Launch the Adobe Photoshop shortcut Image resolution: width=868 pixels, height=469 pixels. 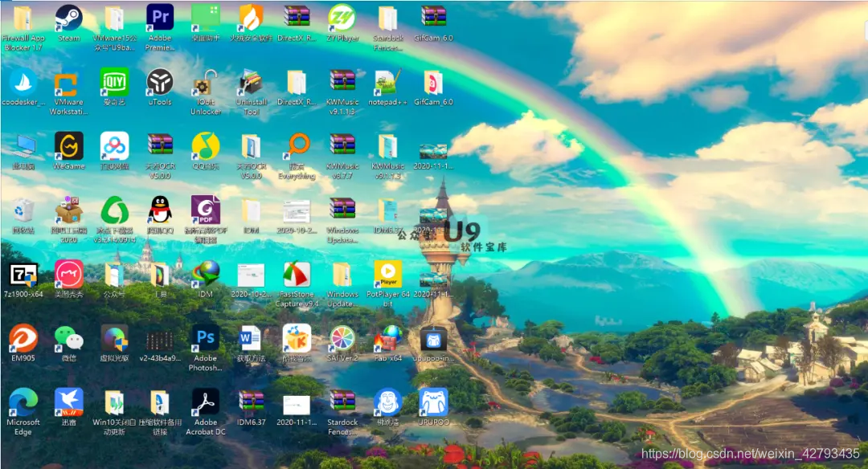[x=206, y=338]
